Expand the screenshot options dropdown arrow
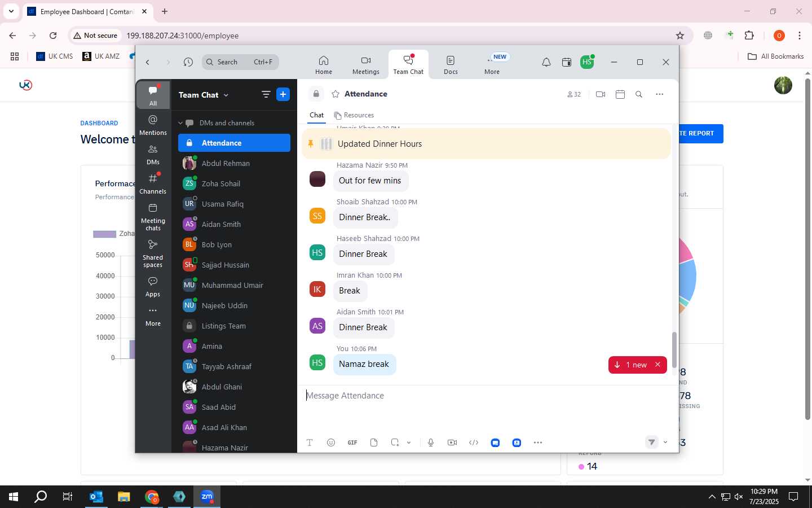812x508 pixels. (409, 443)
